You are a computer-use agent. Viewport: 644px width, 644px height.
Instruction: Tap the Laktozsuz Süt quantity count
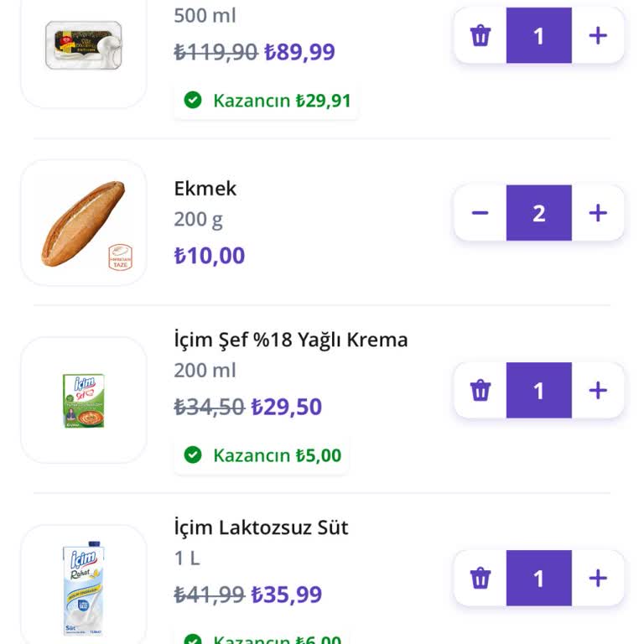coord(539,579)
